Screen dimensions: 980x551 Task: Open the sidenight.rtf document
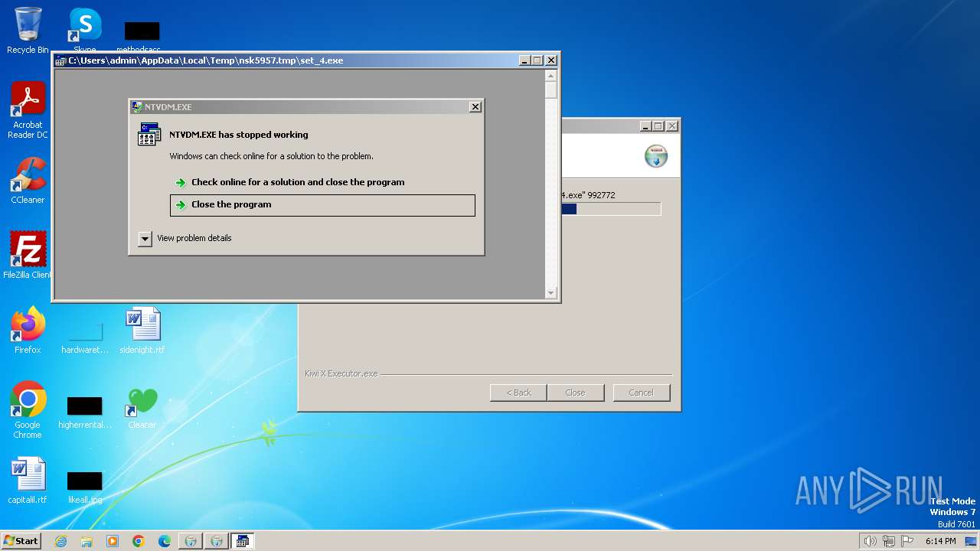click(x=142, y=330)
